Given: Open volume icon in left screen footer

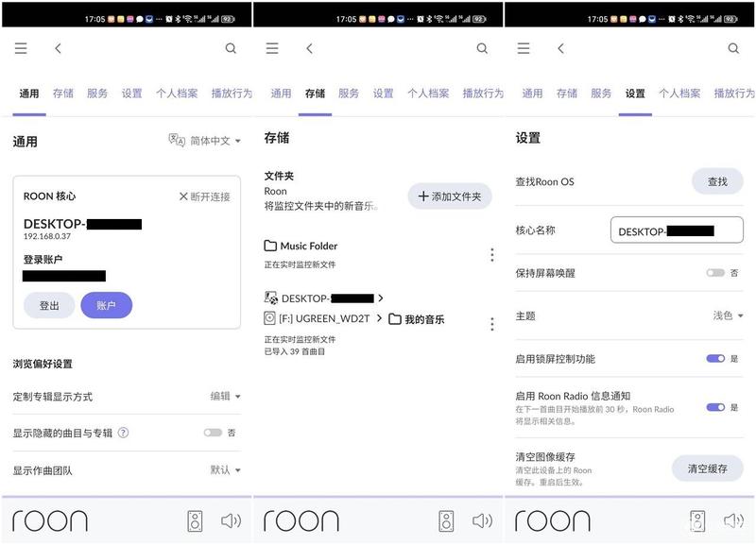Looking at the screenshot, I should pyautogui.click(x=231, y=520).
